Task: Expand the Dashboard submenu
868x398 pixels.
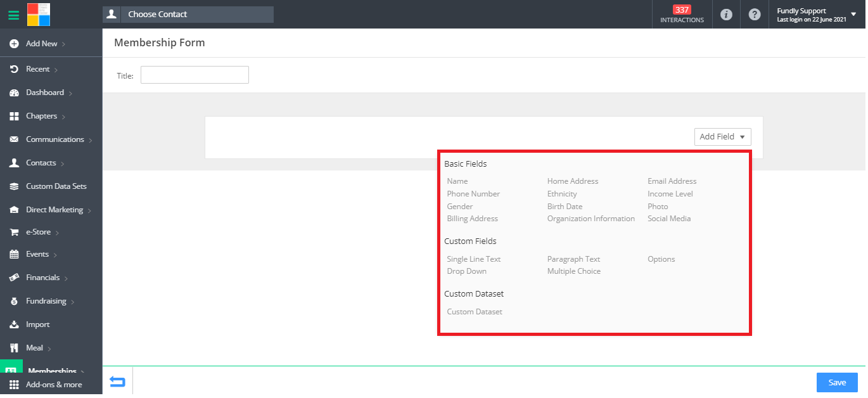Action: click(x=70, y=93)
